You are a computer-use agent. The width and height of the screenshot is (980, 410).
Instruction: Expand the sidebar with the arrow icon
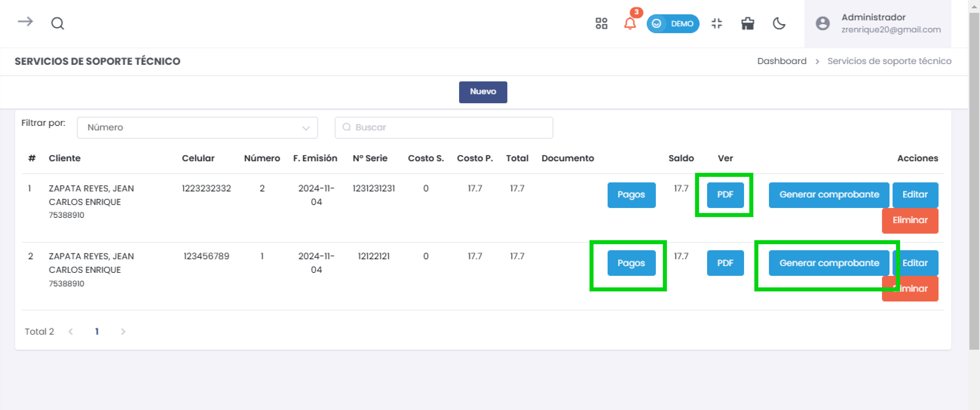point(25,22)
